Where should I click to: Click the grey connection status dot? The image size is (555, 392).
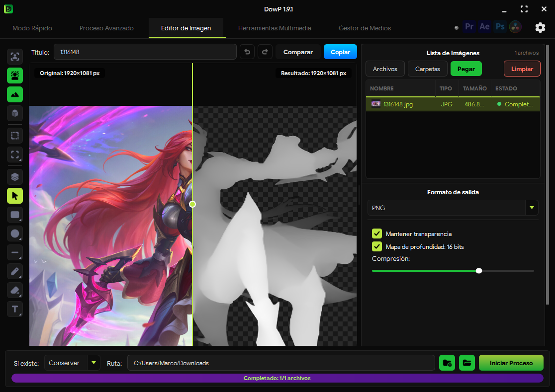click(x=456, y=27)
